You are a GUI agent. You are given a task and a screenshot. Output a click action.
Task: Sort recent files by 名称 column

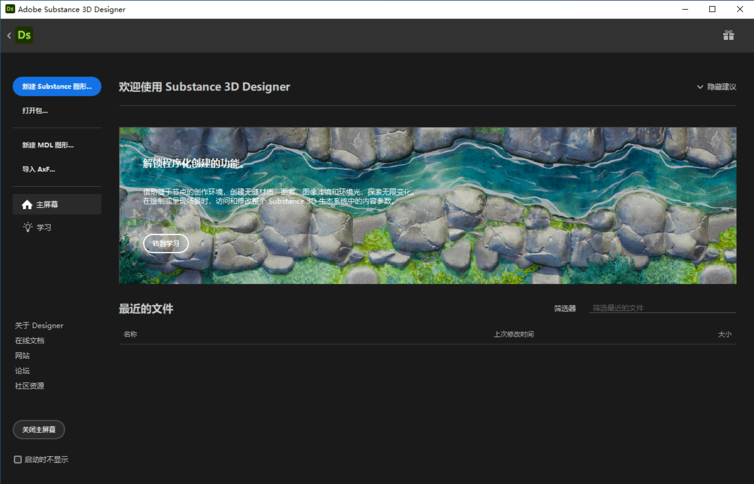pyautogui.click(x=130, y=334)
